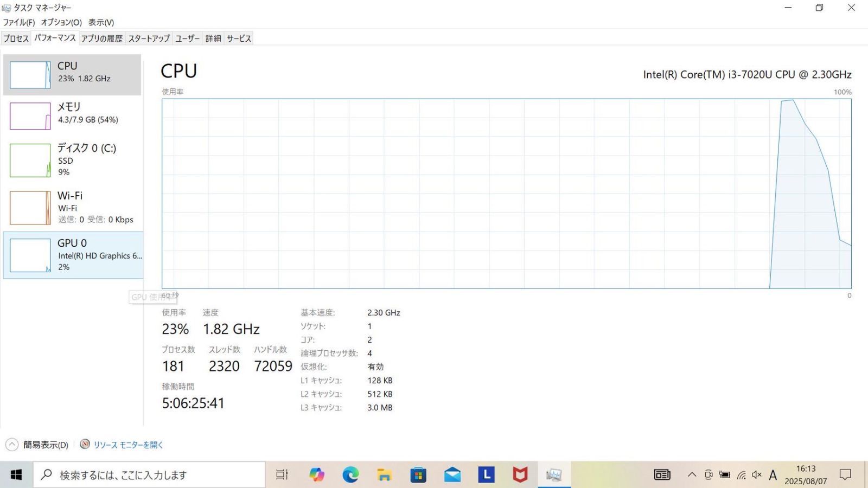
Task: Click the main CPU usage graph
Action: [507, 194]
